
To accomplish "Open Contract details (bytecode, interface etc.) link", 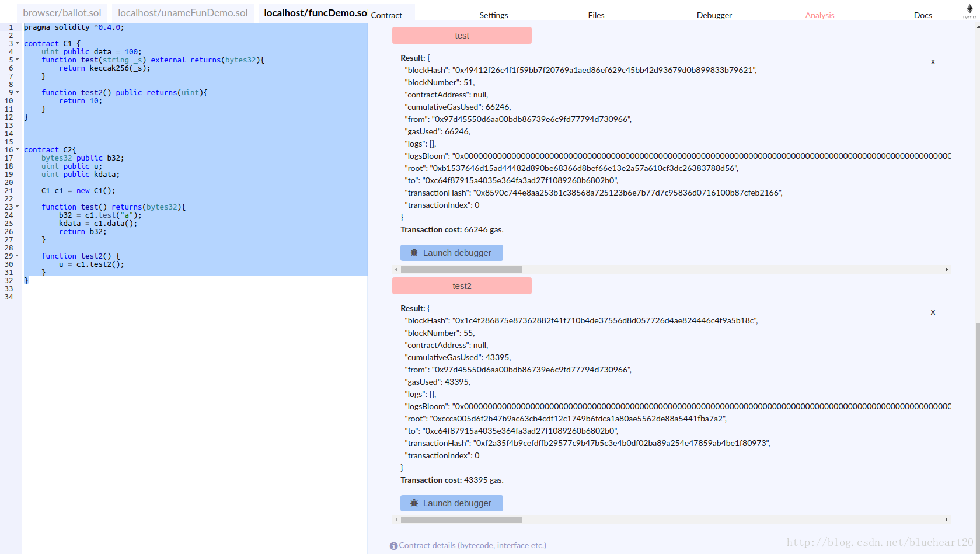I will (473, 546).
